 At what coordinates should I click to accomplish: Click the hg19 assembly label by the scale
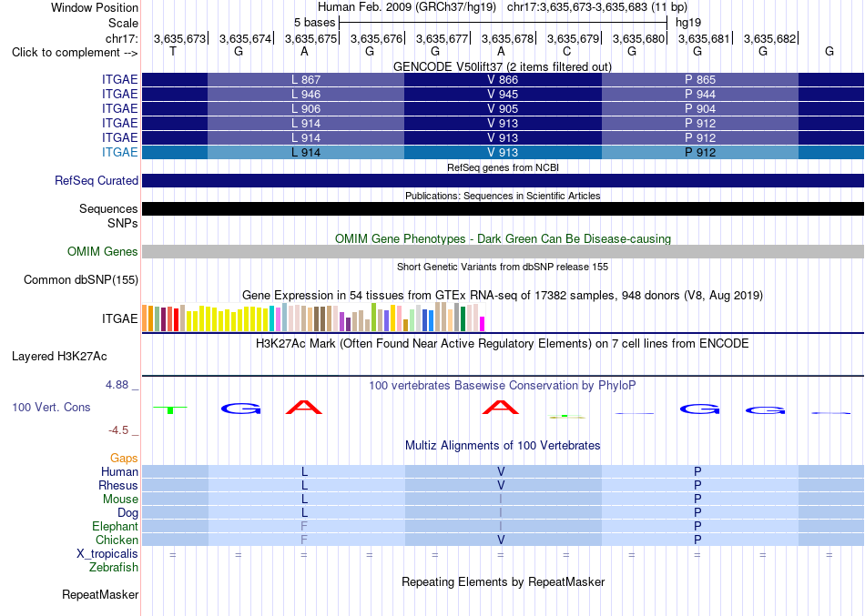click(688, 23)
